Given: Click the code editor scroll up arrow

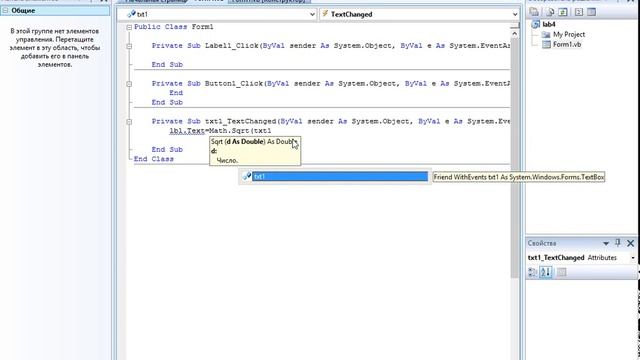Looking at the screenshot, I should (x=514, y=34).
